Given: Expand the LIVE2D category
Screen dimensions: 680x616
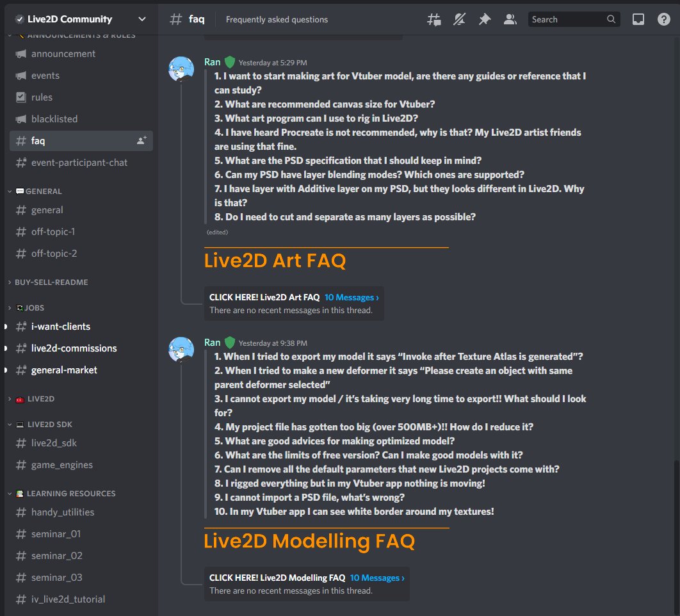Looking at the screenshot, I should (31, 398).
